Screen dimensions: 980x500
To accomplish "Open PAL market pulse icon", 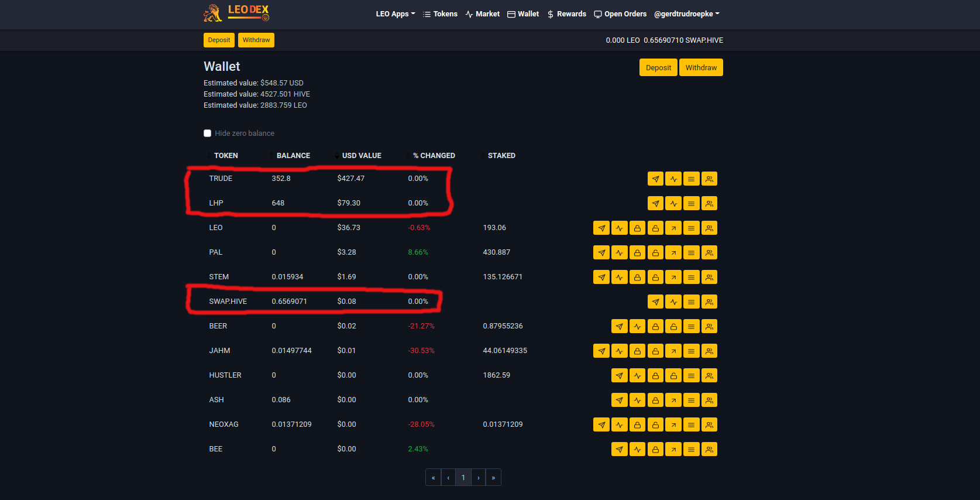I will 619,252.
